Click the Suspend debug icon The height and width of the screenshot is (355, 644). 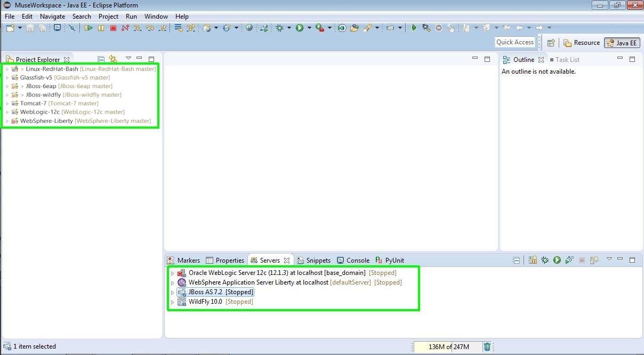[x=101, y=28]
